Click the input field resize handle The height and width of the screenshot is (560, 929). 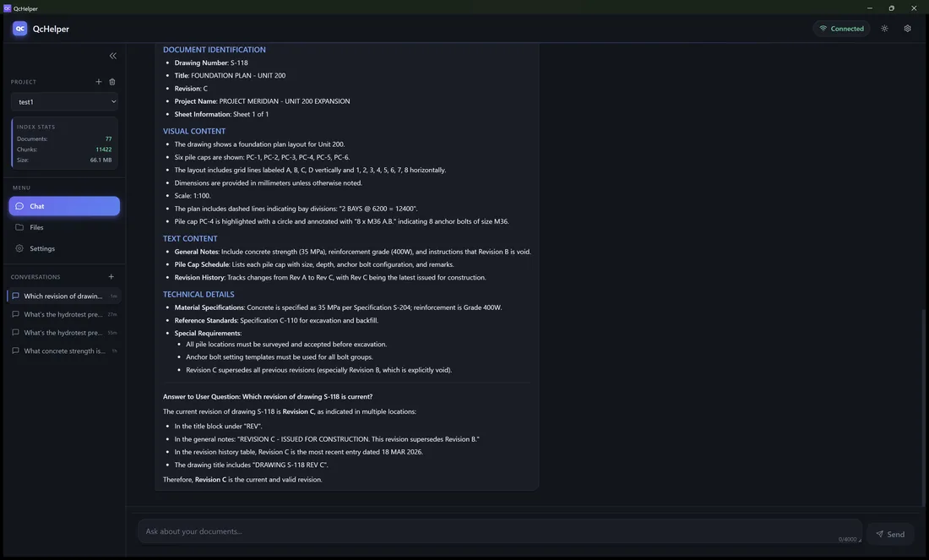860,541
